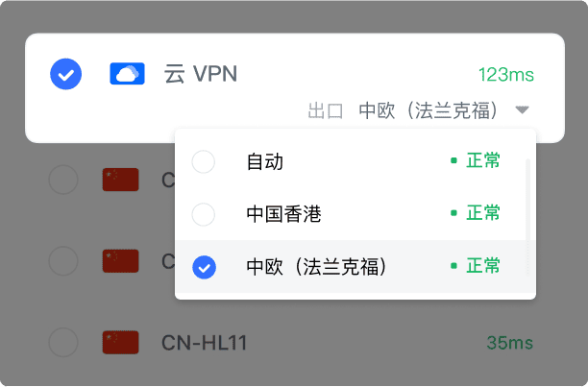Select the CN-HL11 radio button
Viewport: 588px width, 387px height.
point(63,342)
